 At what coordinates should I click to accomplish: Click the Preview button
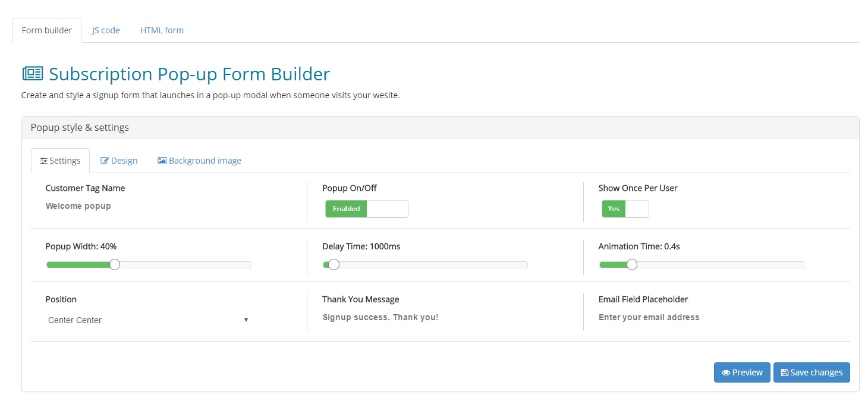(x=742, y=372)
